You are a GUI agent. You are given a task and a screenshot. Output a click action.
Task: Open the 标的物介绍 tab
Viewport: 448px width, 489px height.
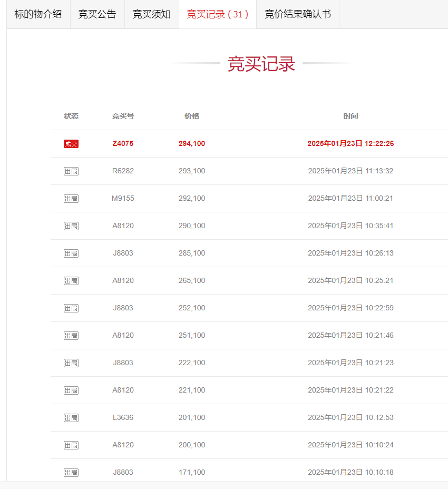(38, 14)
